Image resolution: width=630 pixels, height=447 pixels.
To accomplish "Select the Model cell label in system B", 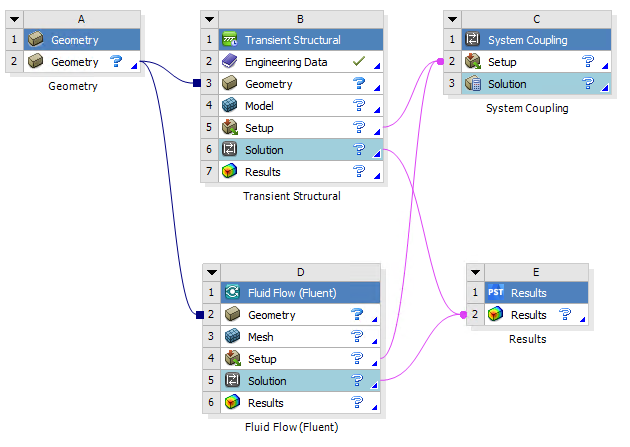I will pyautogui.click(x=259, y=106).
